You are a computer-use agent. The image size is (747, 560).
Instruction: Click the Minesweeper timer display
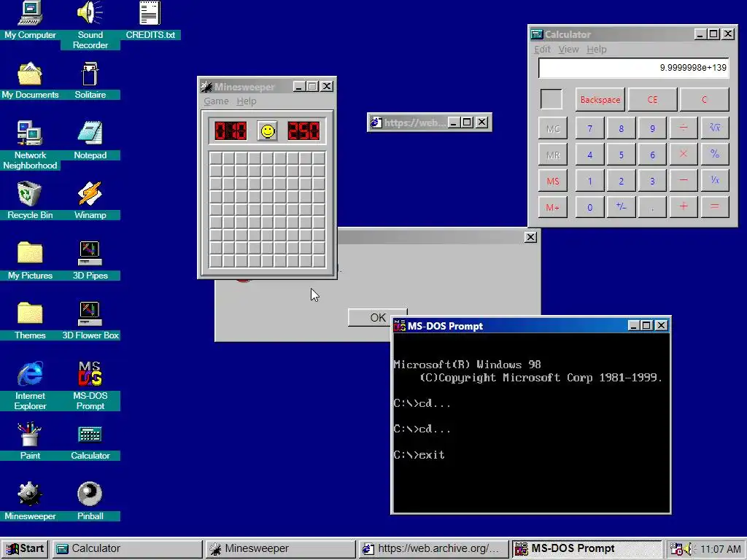point(303,131)
